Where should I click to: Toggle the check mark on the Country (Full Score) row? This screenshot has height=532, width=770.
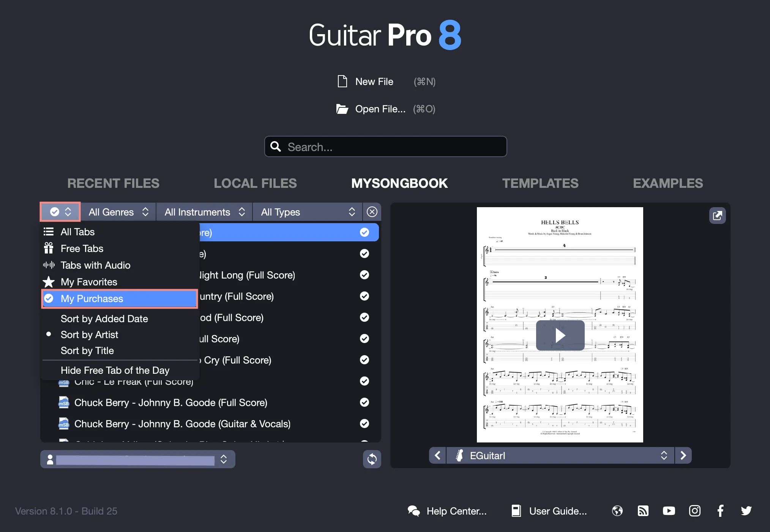(x=364, y=296)
